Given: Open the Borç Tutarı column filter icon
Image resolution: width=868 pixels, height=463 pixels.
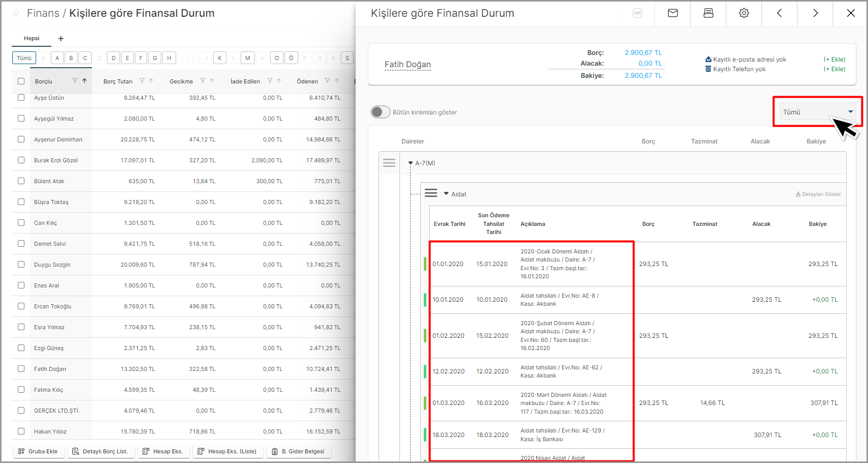Looking at the screenshot, I should [142, 81].
